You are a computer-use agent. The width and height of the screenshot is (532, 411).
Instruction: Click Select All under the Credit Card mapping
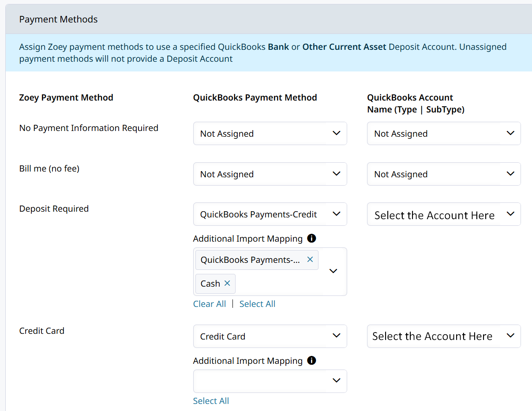coord(211,401)
